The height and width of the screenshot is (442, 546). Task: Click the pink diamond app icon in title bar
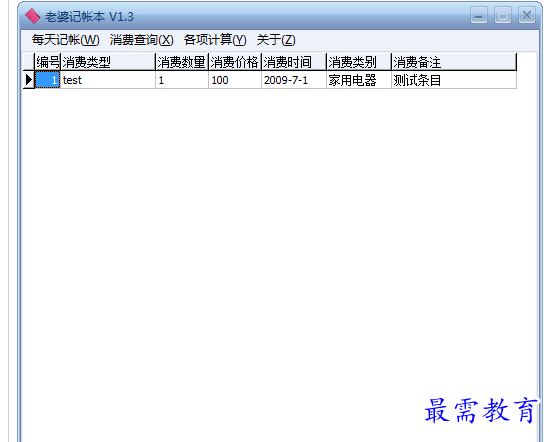tap(32, 16)
